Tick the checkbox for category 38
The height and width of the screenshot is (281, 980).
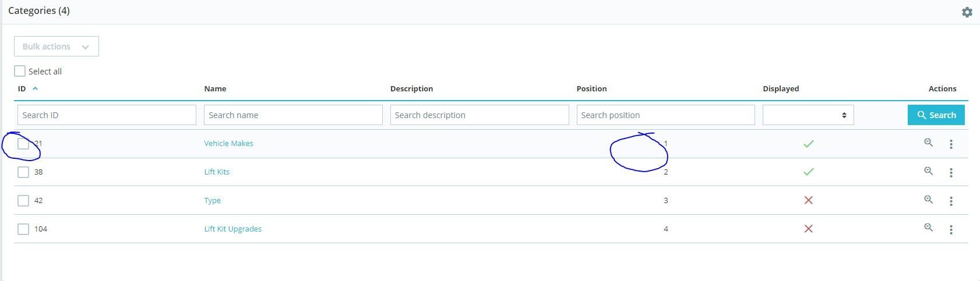(23, 172)
